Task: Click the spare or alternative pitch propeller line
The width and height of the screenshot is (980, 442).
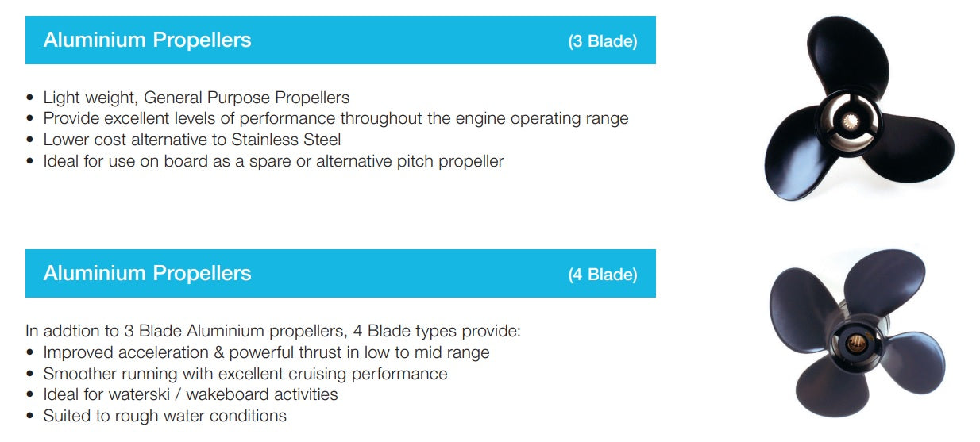Action: pyautogui.click(x=273, y=161)
